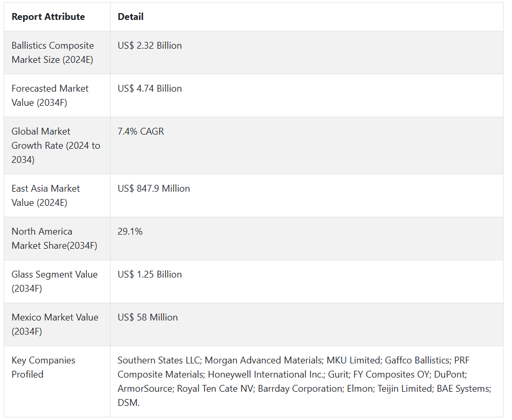Click the "Detail" column header
The image size is (512, 420).
[x=130, y=17]
